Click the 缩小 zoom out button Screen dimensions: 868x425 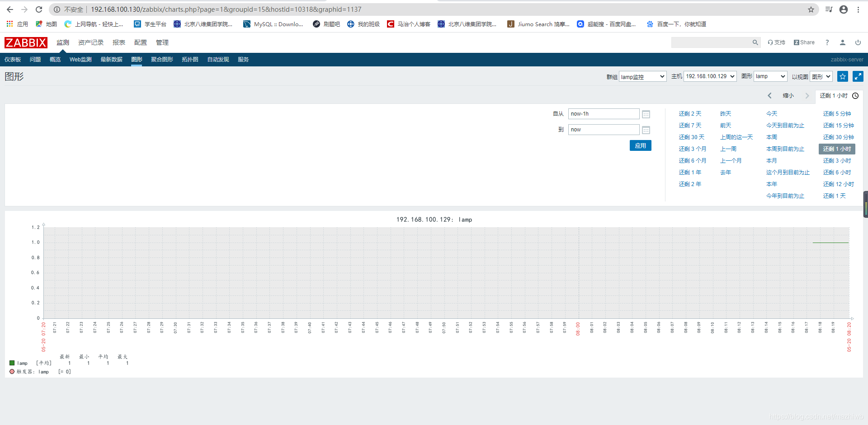click(x=788, y=96)
